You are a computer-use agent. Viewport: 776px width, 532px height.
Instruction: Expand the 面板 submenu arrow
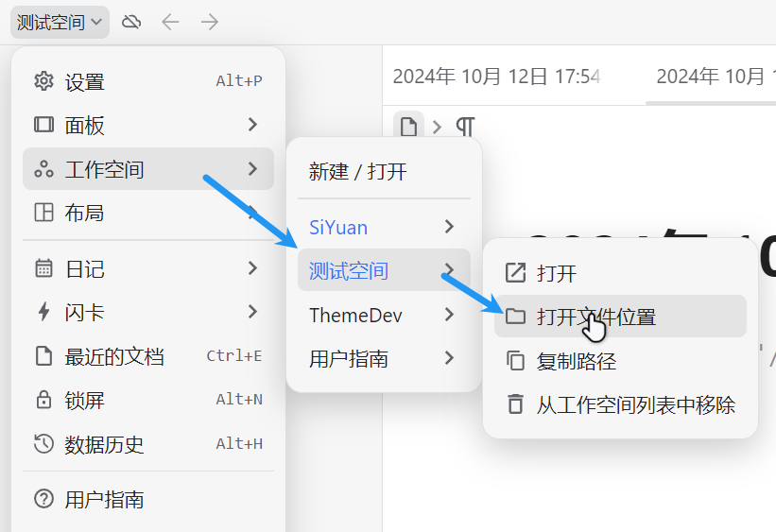click(252, 124)
